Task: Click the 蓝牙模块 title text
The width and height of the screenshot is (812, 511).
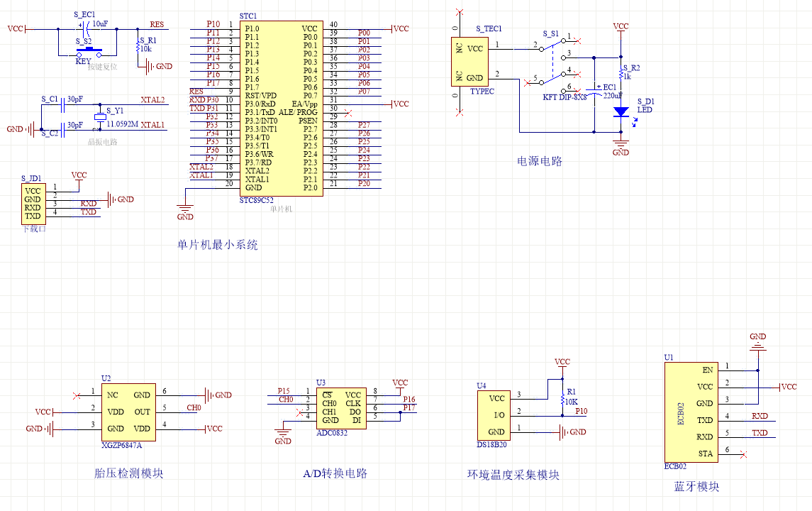Action: click(x=696, y=487)
